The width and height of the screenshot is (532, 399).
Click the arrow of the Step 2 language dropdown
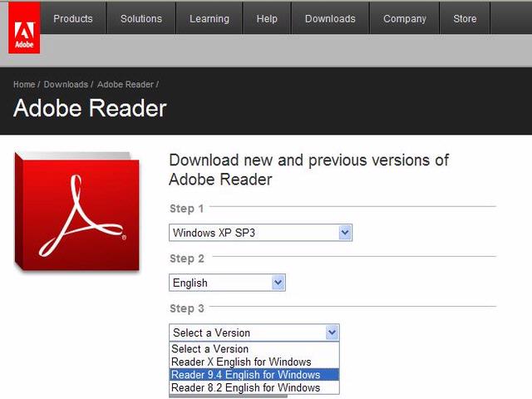(278, 283)
